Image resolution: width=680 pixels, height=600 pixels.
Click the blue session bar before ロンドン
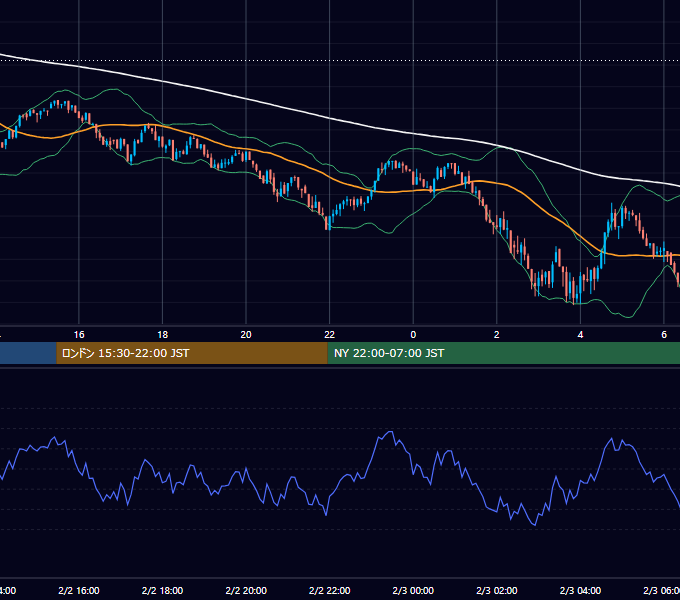28,353
